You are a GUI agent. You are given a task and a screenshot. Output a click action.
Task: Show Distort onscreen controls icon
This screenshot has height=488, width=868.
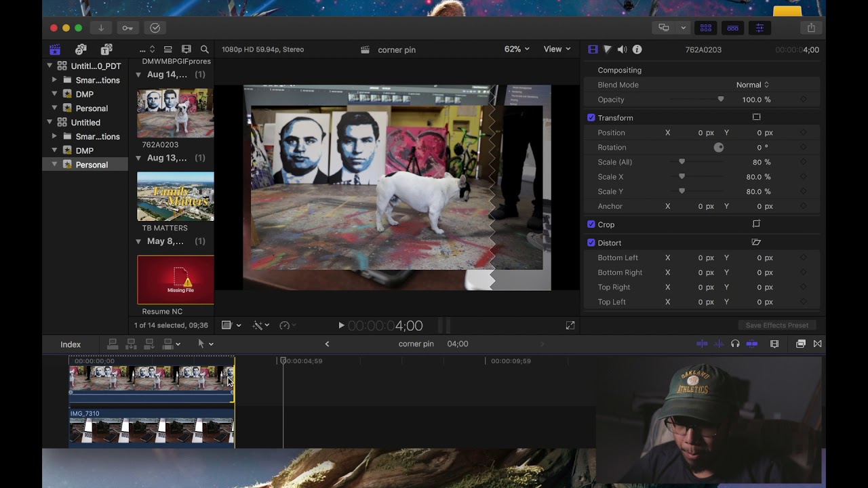(x=756, y=243)
